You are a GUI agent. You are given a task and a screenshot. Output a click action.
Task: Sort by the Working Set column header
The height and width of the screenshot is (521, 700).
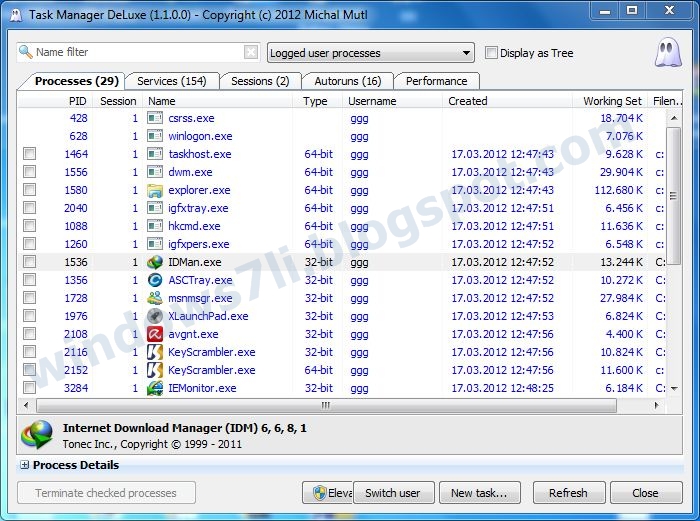(612, 101)
